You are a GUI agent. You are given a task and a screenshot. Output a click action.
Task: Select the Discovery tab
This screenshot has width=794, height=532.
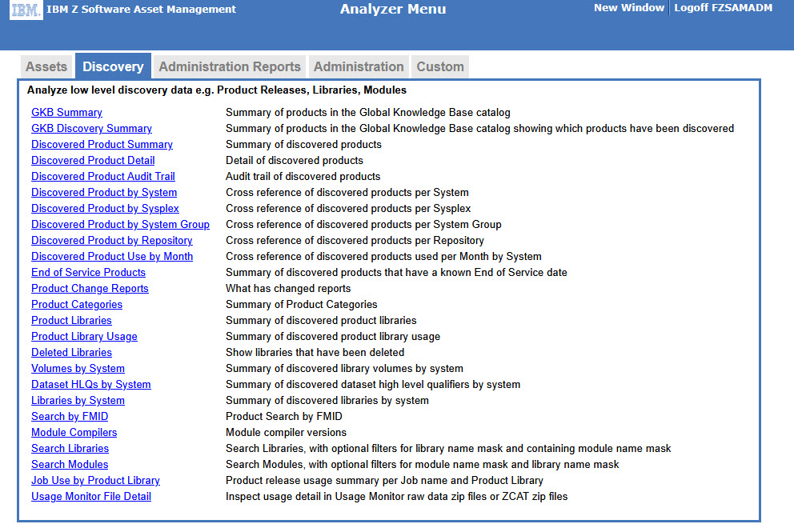point(113,66)
